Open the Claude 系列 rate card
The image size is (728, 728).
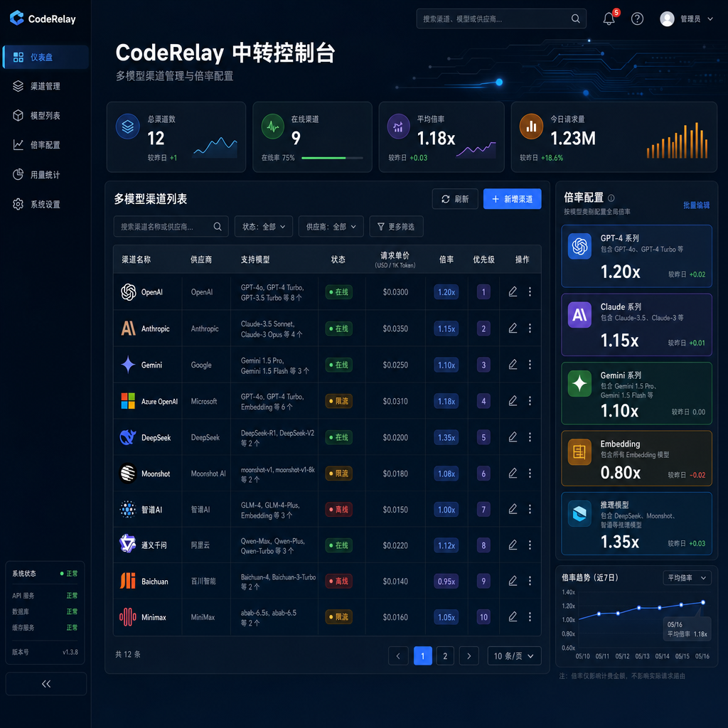pyautogui.click(x=636, y=324)
